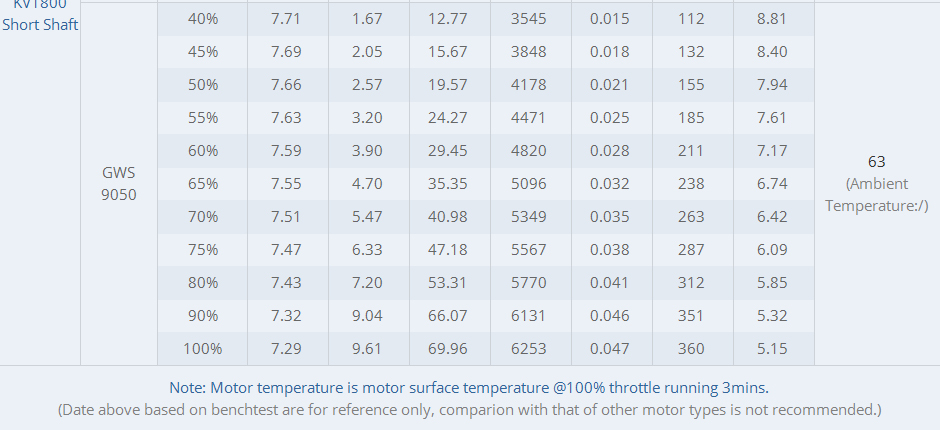Click the 4178 RPM value
940x430 pixels.
pyautogui.click(x=529, y=85)
